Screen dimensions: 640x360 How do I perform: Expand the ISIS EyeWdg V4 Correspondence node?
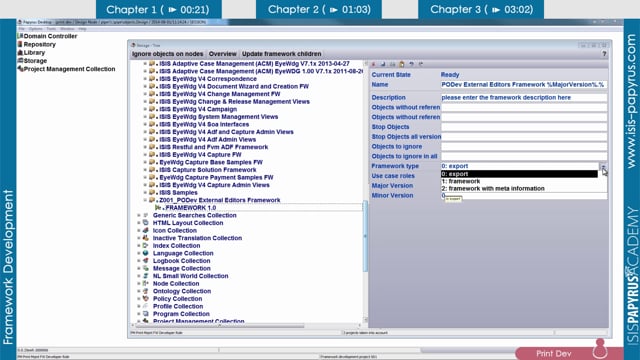click(145, 79)
